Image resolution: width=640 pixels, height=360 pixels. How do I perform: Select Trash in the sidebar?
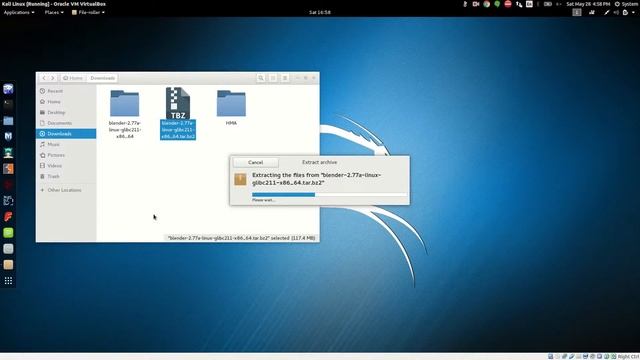(x=66, y=176)
